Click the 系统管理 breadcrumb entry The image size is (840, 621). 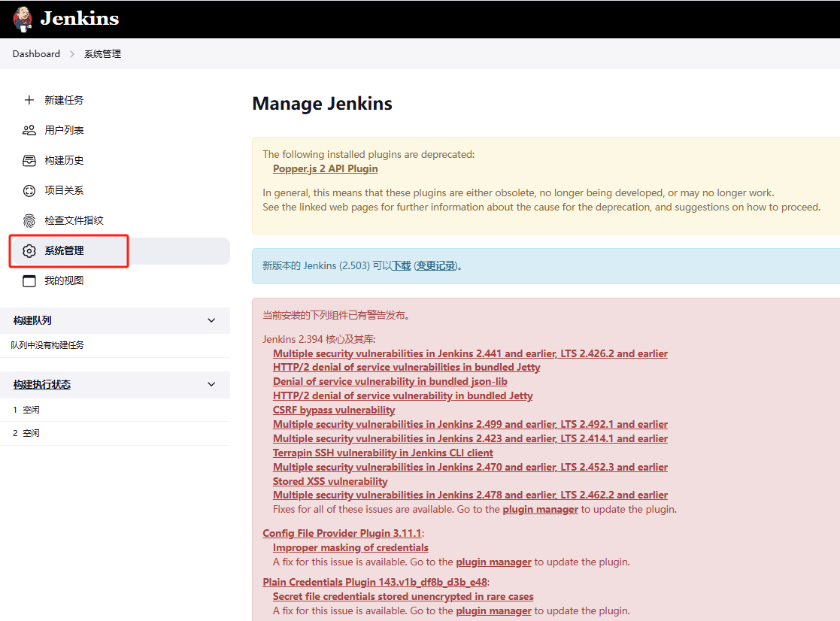point(102,54)
